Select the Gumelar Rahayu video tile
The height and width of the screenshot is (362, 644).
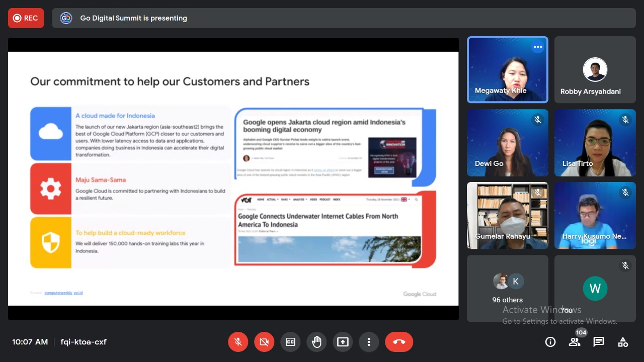click(507, 216)
